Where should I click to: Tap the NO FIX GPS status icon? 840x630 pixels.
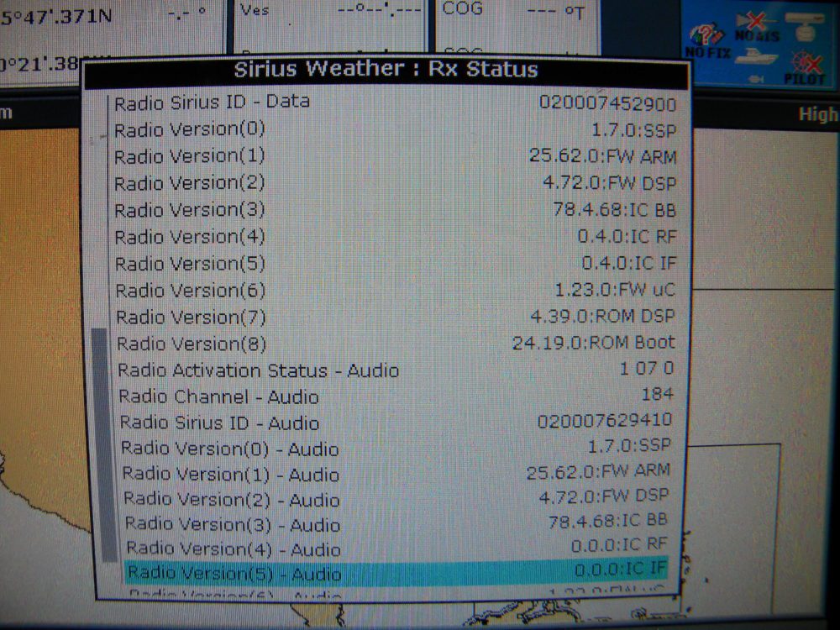[x=707, y=42]
